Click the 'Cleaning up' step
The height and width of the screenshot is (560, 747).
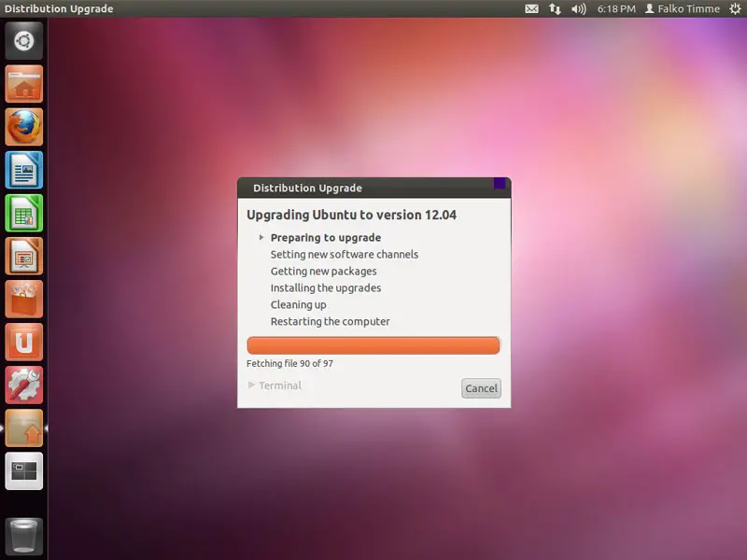(x=298, y=305)
